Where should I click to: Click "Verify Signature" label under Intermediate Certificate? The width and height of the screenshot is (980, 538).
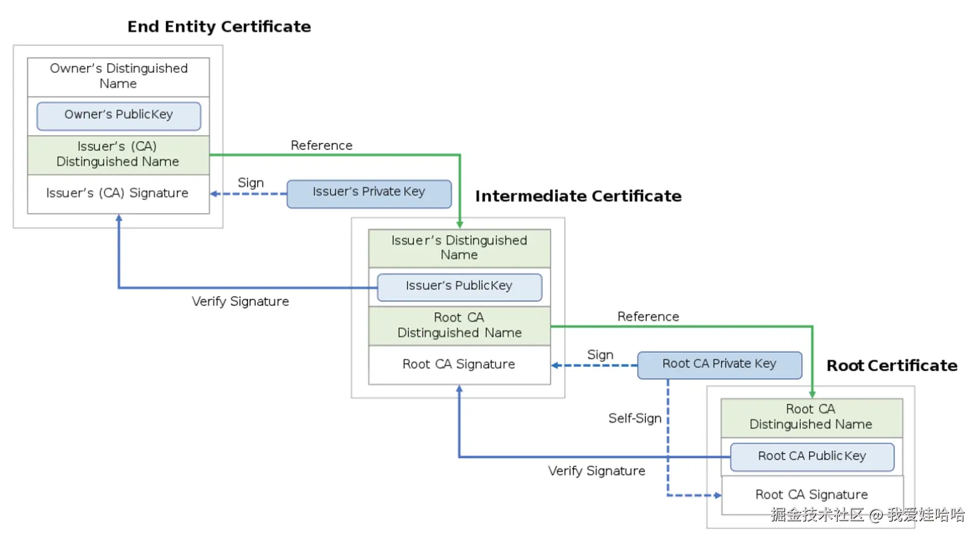pos(597,471)
